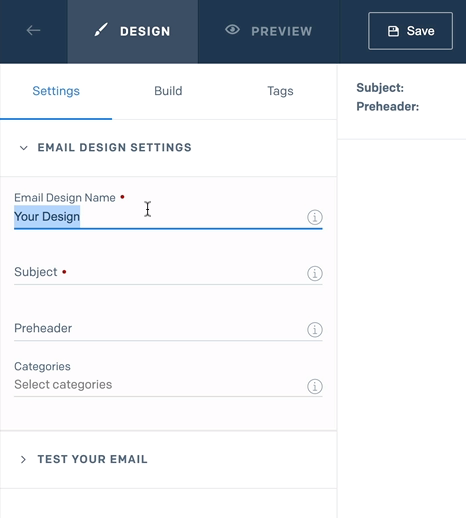Click the Preview eye icon
Viewport: 466px width, 518px height.
pos(232,30)
